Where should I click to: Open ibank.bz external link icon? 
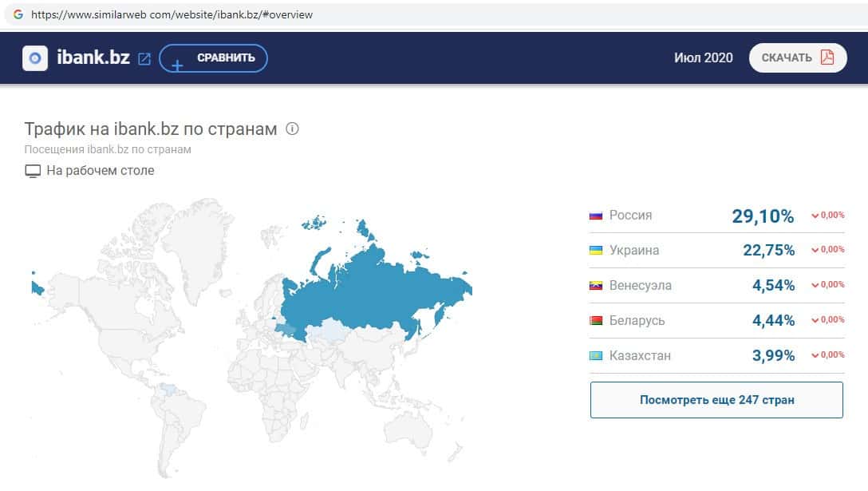tap(144, 59)
